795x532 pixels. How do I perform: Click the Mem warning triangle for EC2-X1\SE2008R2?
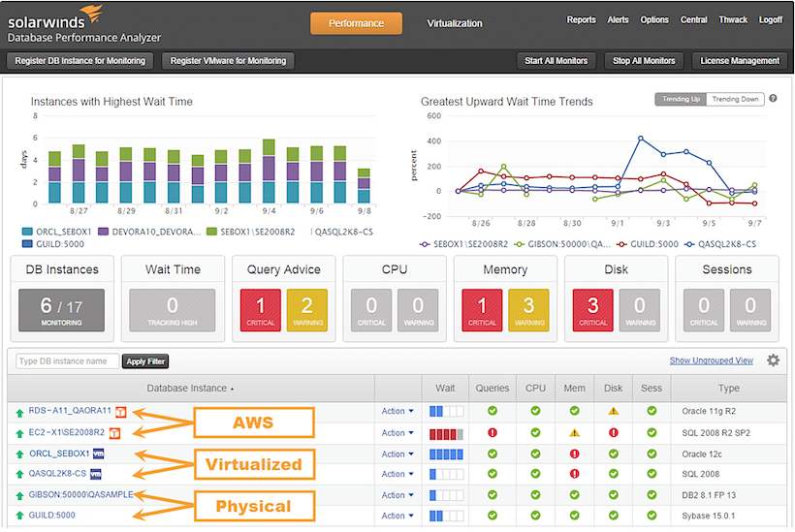point(574,432)
